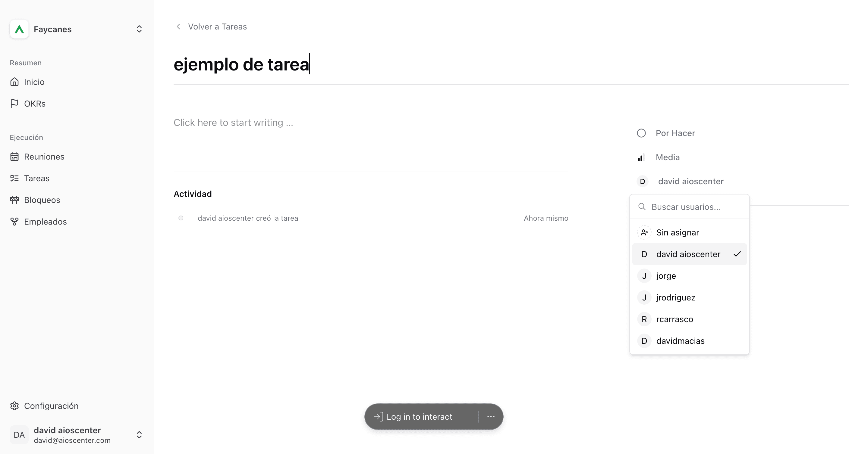Click the flag icon beside OKRs
868x454 pixels.
point(14,104)
